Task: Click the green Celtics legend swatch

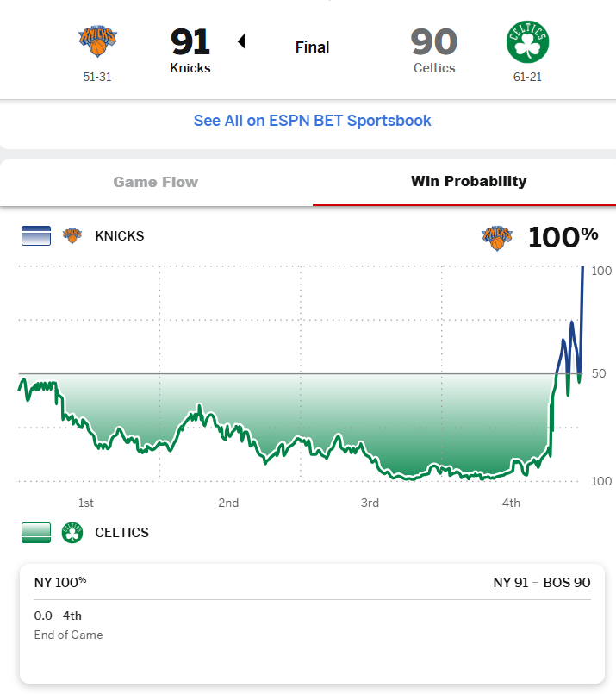Action: tap(36, 532)
